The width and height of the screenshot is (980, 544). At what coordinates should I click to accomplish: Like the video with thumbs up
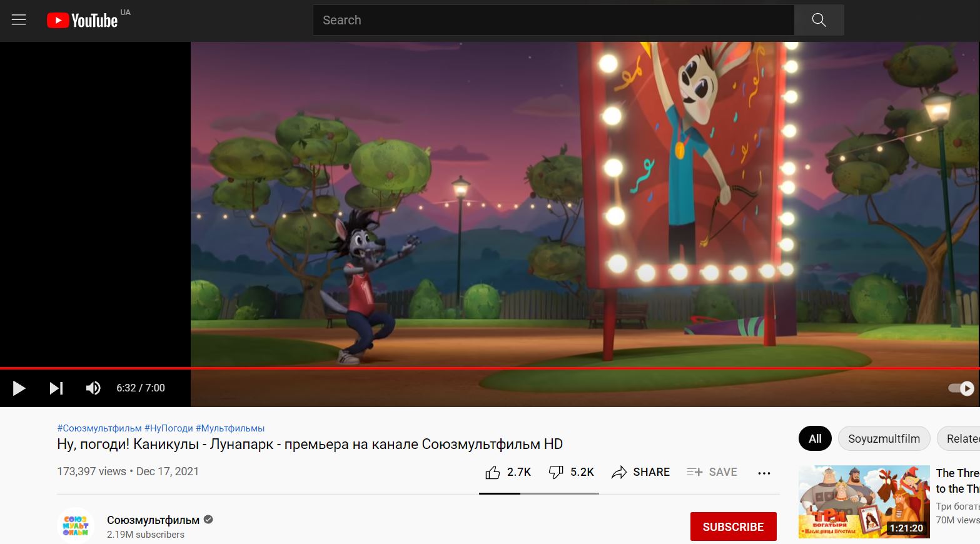(x=508, y=472)
